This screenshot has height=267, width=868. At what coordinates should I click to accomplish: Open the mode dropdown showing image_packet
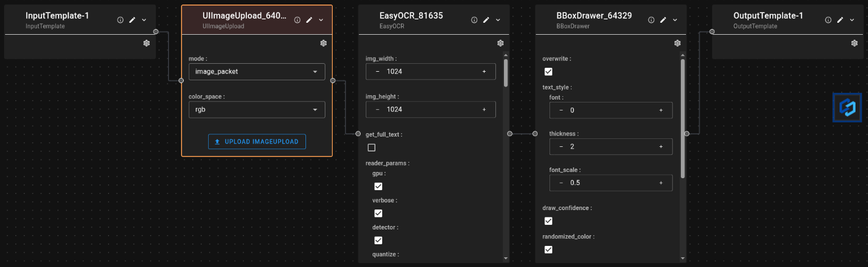pyautogui.click(x=257, y=72)
